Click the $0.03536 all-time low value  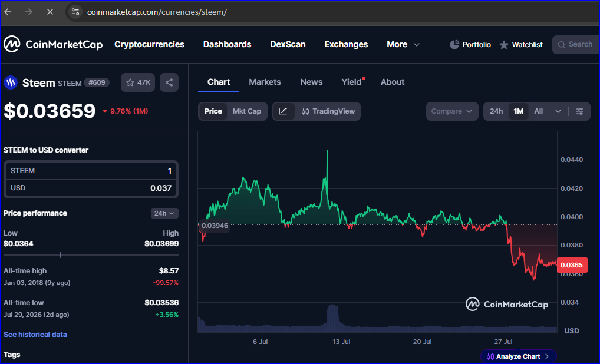pyautogui.click(x=161, y=302)
